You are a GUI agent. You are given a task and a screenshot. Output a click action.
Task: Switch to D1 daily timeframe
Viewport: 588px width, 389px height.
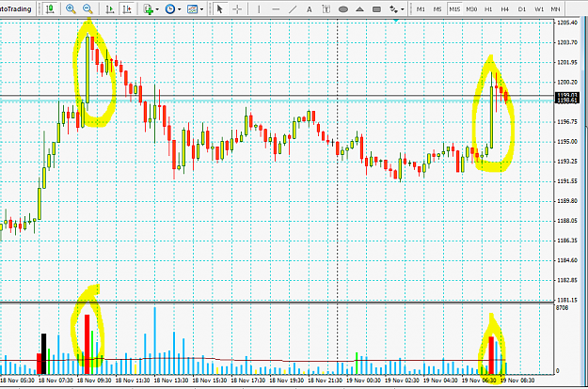pos(522,9)
